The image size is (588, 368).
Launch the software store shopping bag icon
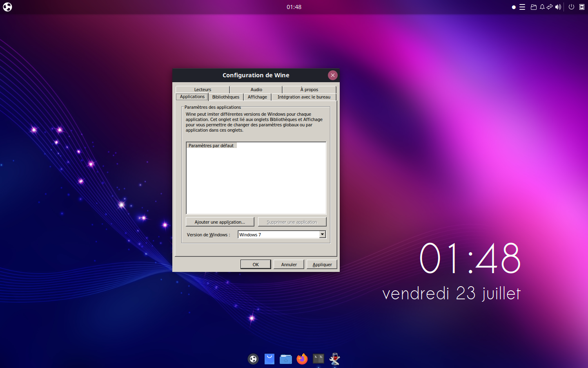269,359
